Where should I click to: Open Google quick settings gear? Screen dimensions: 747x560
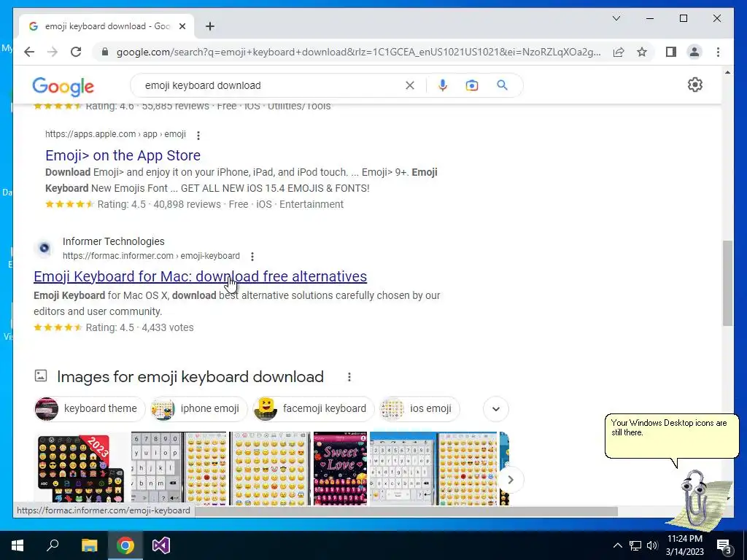tap(694, 85)
